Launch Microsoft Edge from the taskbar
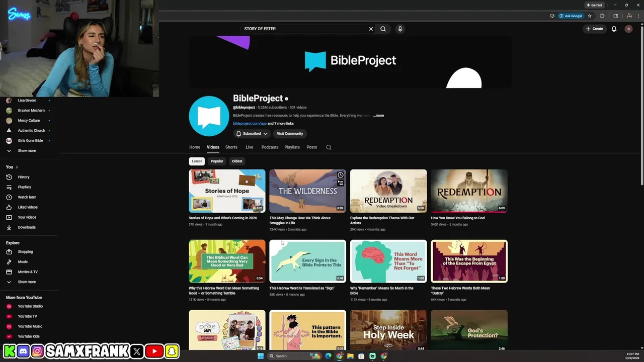644x362 pixels. [x=329, y=356]
